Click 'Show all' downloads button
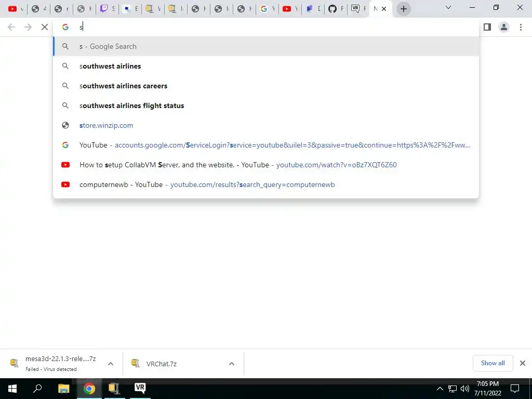 tap(493, 363)
